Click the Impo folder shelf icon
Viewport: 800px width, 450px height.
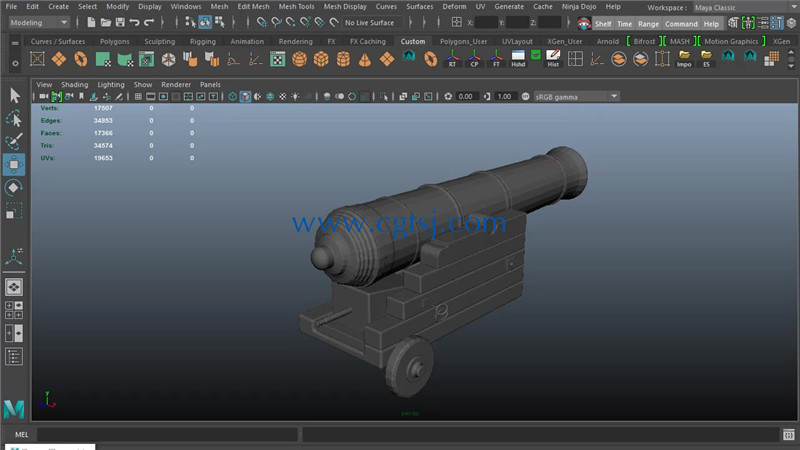684,59
